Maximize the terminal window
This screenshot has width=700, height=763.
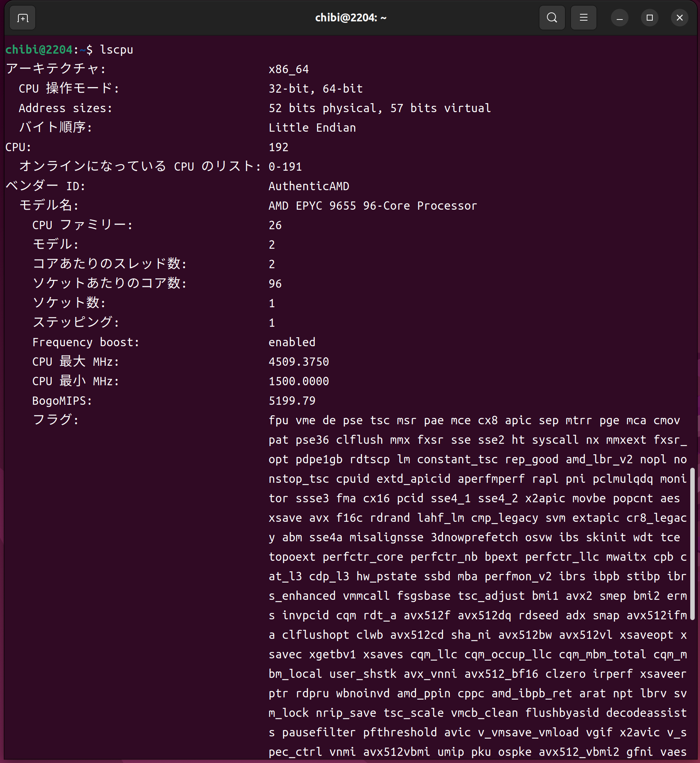point(649,18)
